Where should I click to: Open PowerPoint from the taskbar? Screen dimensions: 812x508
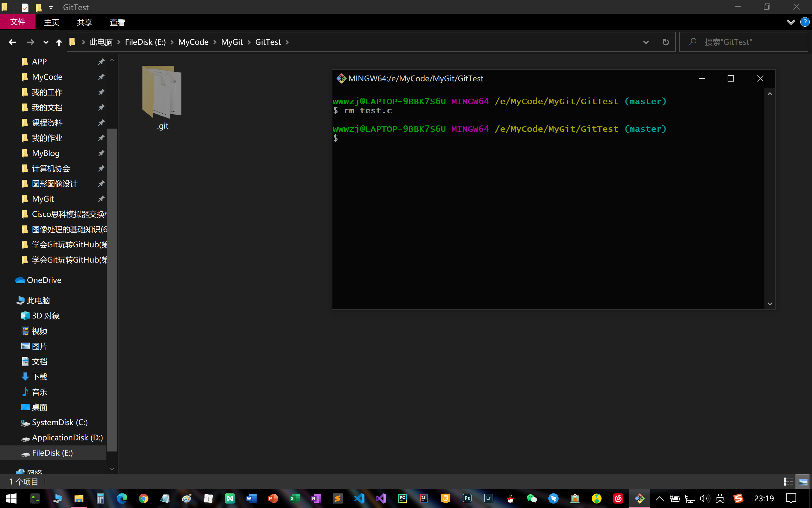[273, 498]
